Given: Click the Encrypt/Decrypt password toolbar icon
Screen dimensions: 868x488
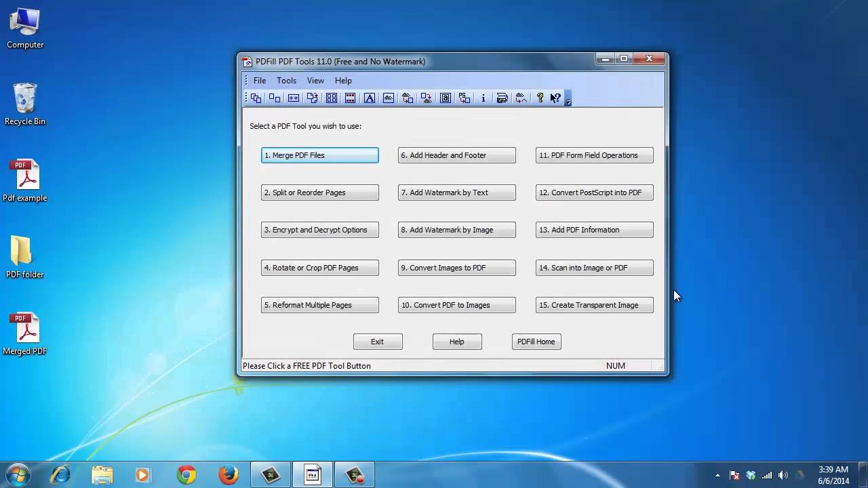Looking at the screenshot, I should click(x=294, y=98).
